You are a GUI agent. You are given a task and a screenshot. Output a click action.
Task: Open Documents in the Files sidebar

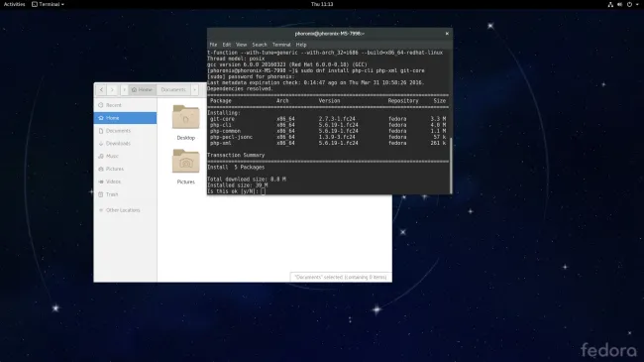coord(125,131)
